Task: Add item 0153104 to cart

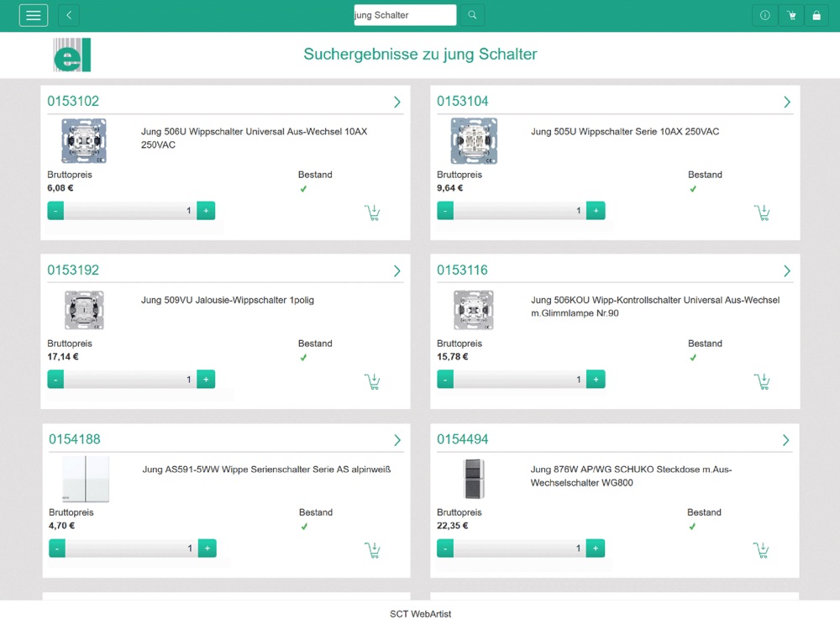Action: (762, 213)
